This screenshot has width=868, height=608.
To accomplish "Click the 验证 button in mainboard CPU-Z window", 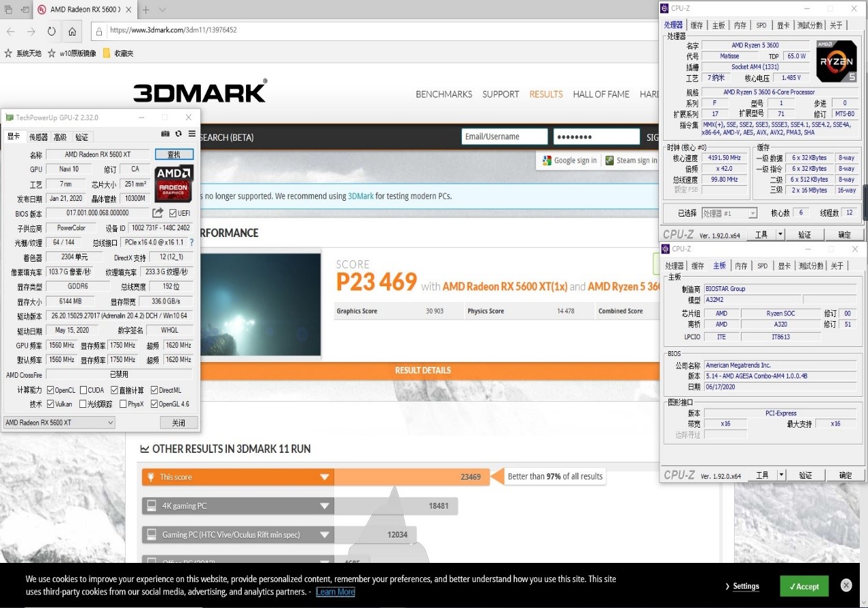I will coord(805,475).
